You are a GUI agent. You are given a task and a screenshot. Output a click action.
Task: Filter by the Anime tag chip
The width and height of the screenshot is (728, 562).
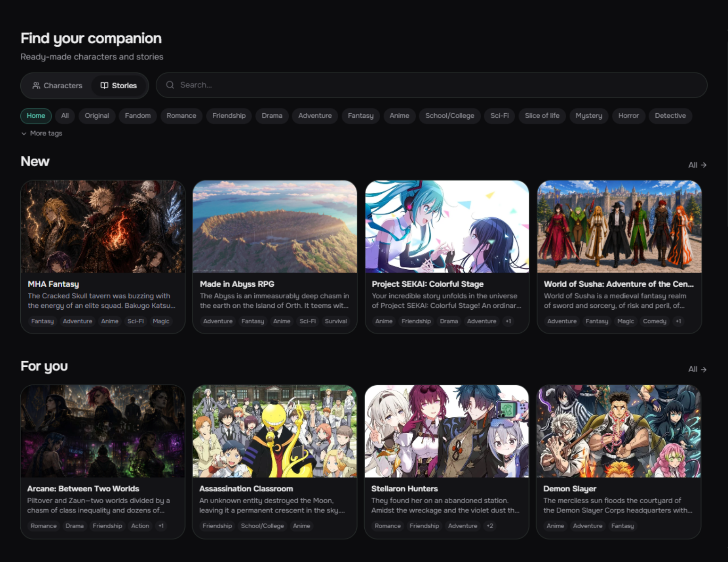click(399, 116)
